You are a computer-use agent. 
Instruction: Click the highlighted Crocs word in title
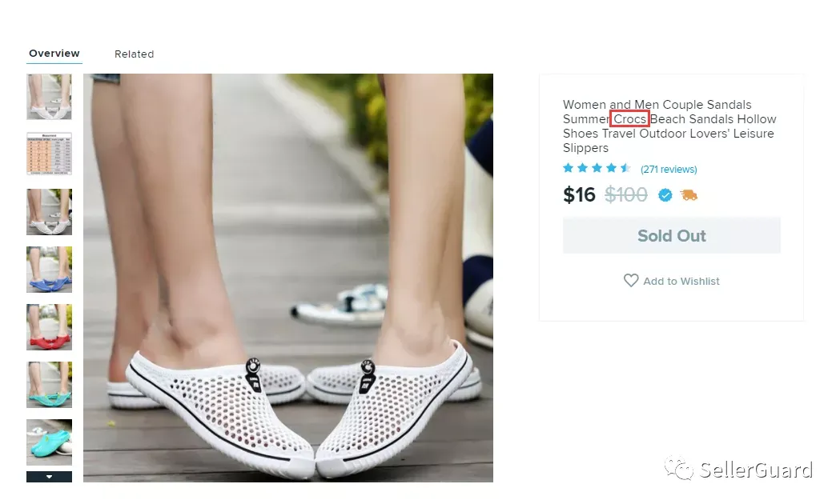point(629,118)
